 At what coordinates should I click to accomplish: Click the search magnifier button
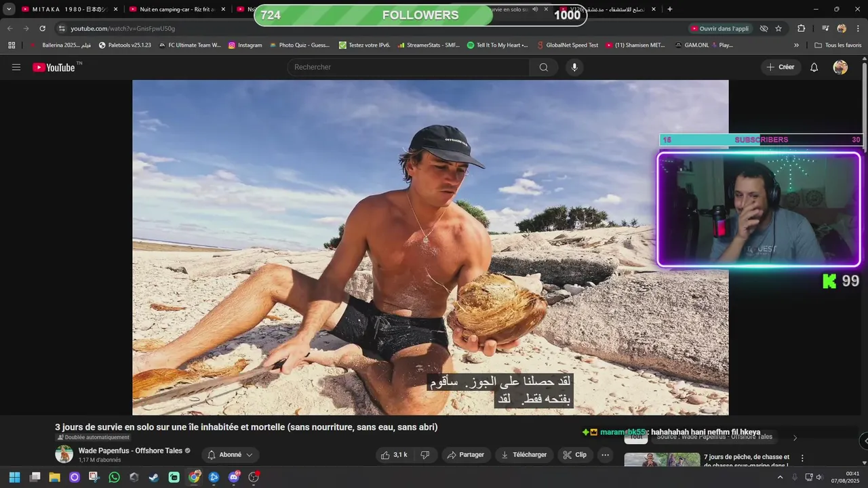[544, 67]
